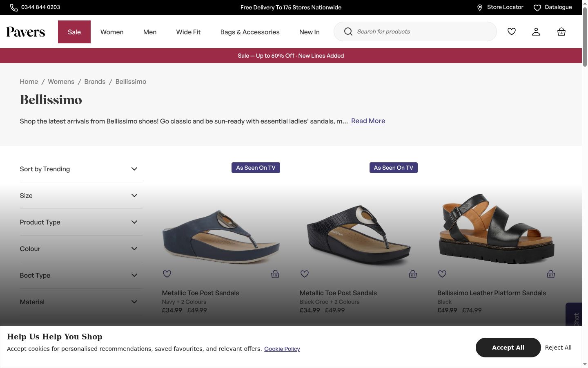Go to Womens breadcrumb
588x368 pixels.
61,82
